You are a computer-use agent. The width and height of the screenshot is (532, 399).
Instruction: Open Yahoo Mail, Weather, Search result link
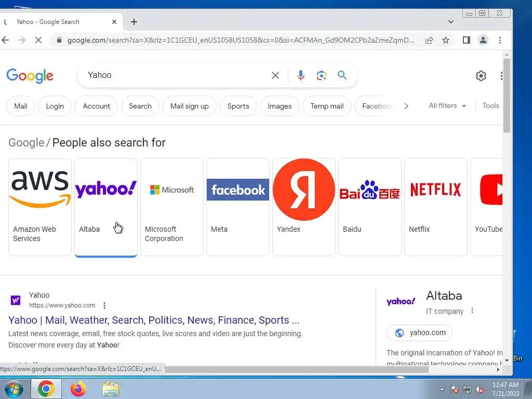coord(154,320)
